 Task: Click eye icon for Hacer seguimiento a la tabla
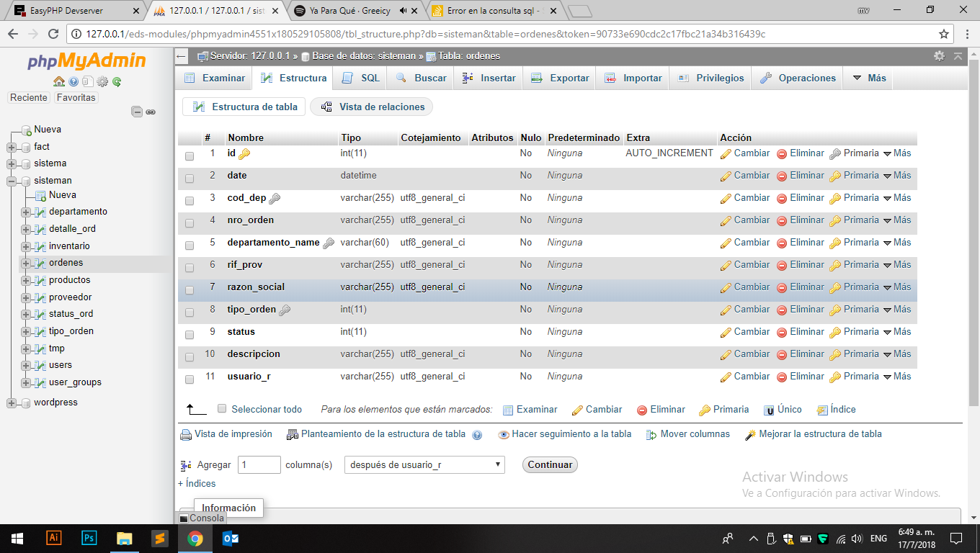(504, 435)
